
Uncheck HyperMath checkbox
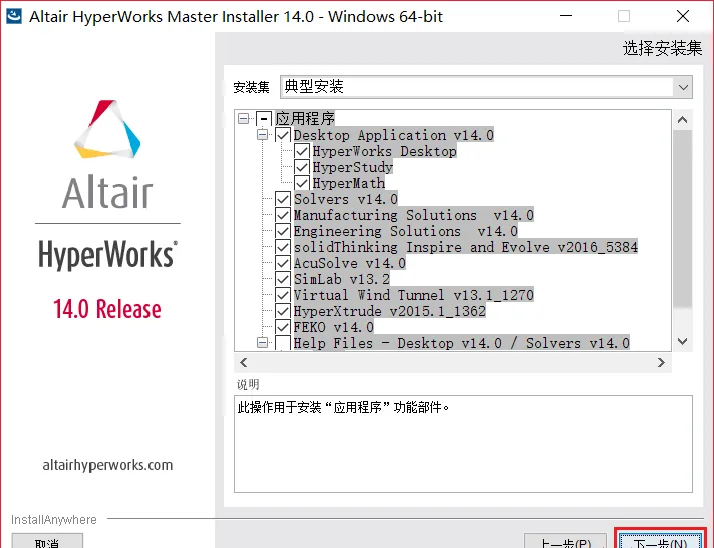coord(302,183)
